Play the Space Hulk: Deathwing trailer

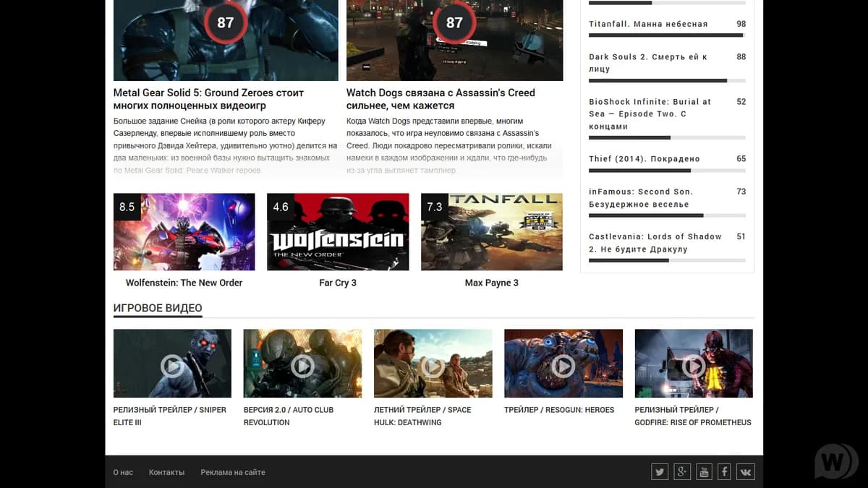[x=433, y=367]
